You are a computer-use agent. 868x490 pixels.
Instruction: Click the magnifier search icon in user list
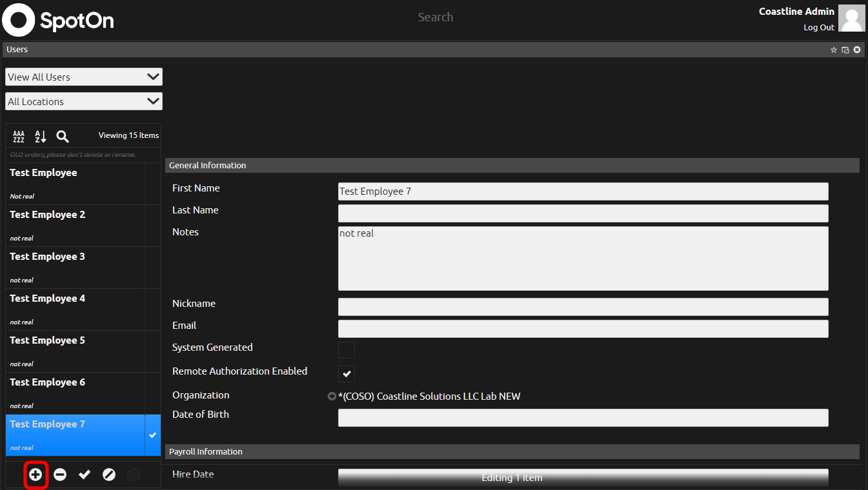click(x=63, y=136)
